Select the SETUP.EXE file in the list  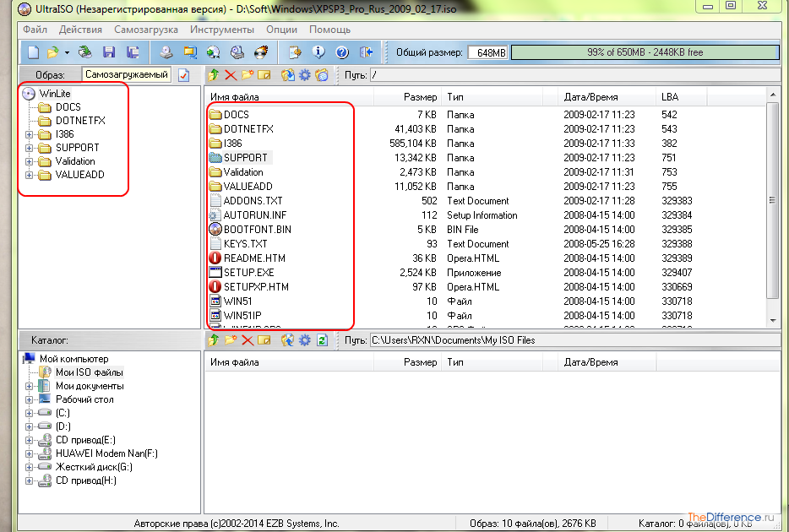(248, 273)
